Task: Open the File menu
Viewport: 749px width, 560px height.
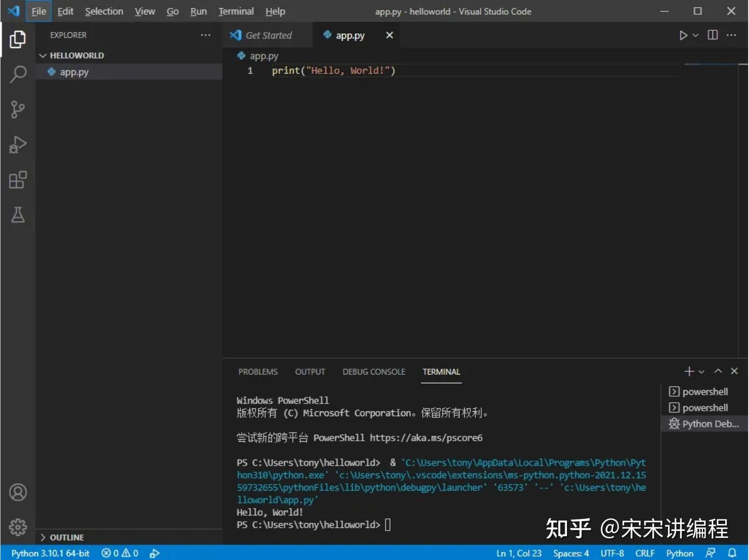Action: [x=38, y=11]
